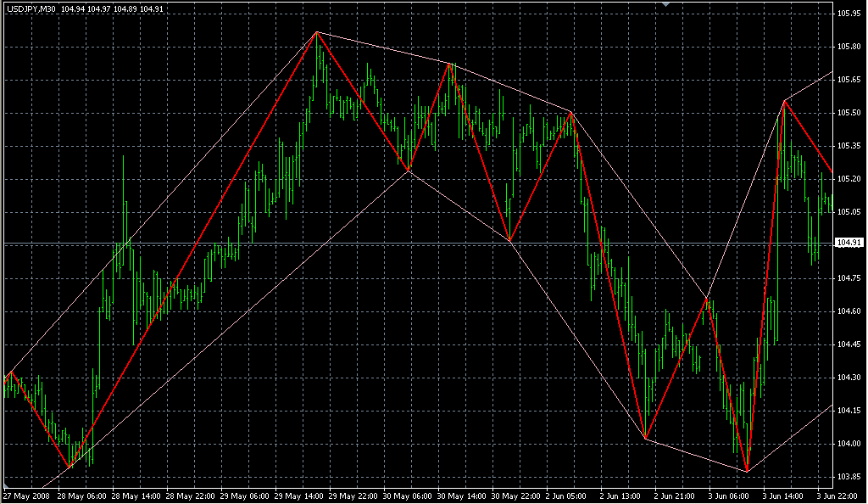Click the lowest zigzag trough near 103.88
This screenshot has width=868, height=504.
(x=747, y=471)
